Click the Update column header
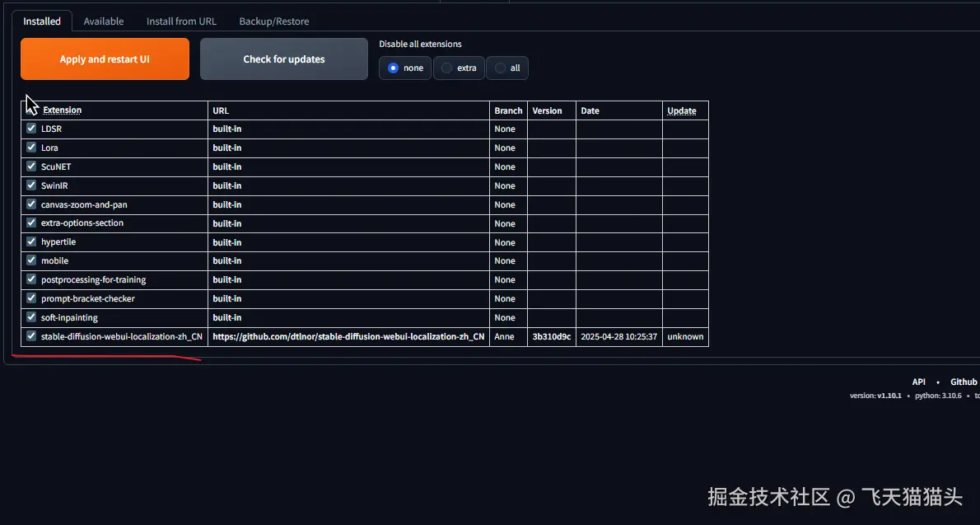The width and height of the screenshot is (980, 525). click(681, 110)
